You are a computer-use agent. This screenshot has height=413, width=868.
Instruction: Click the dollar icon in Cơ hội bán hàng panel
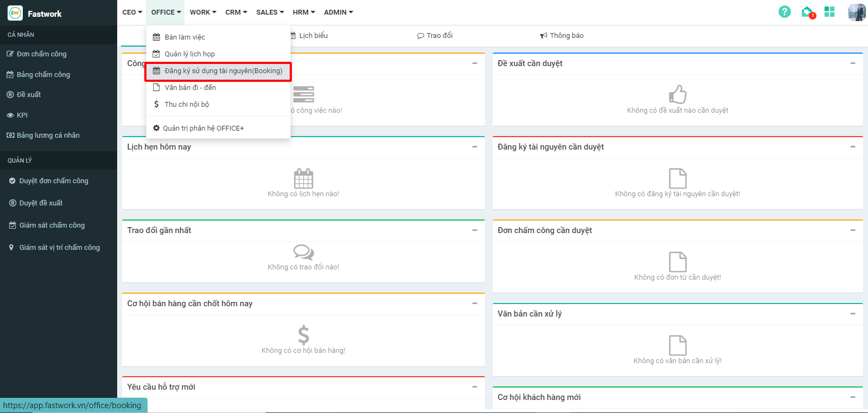pyautogui.click(x=303, y=335)
